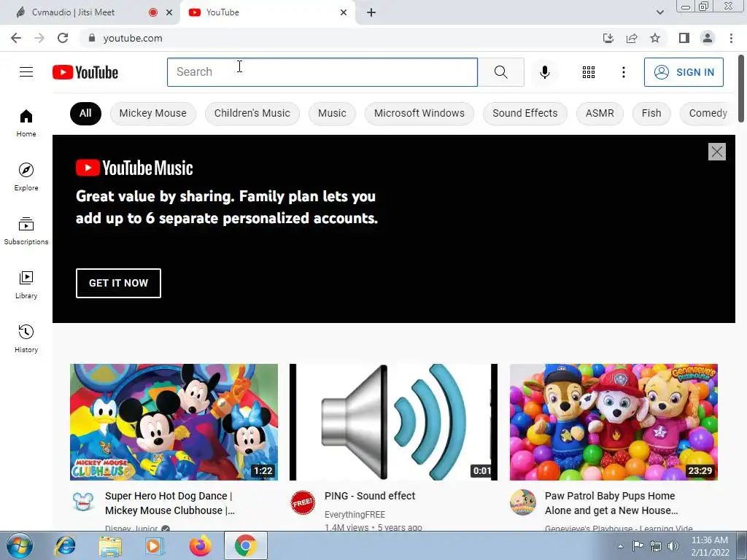Close the Jitsi Meet tab
Viewport: 747px width, 560px height.
coord(169,12)
